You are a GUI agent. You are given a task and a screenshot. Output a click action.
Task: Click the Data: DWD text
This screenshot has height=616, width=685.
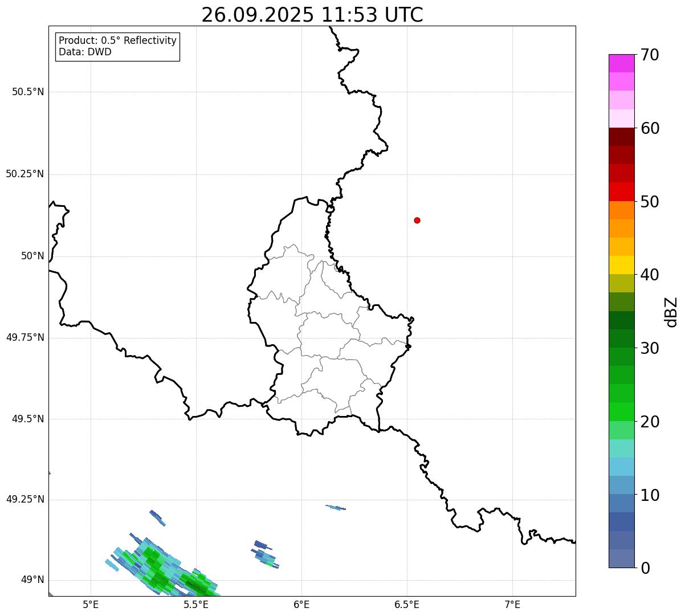click(85, 52)
